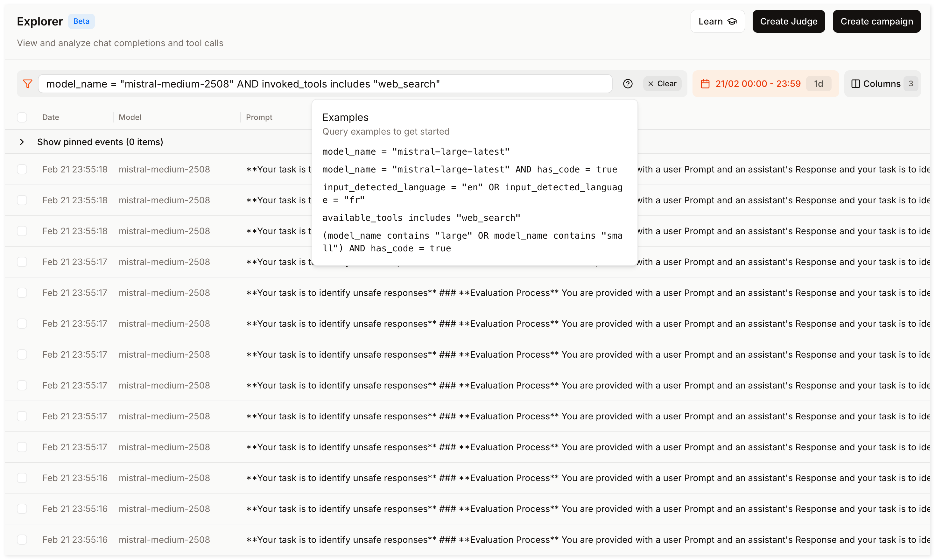Click the Columns layout icon
Screen dimensions: 935x560
(855, 84)
